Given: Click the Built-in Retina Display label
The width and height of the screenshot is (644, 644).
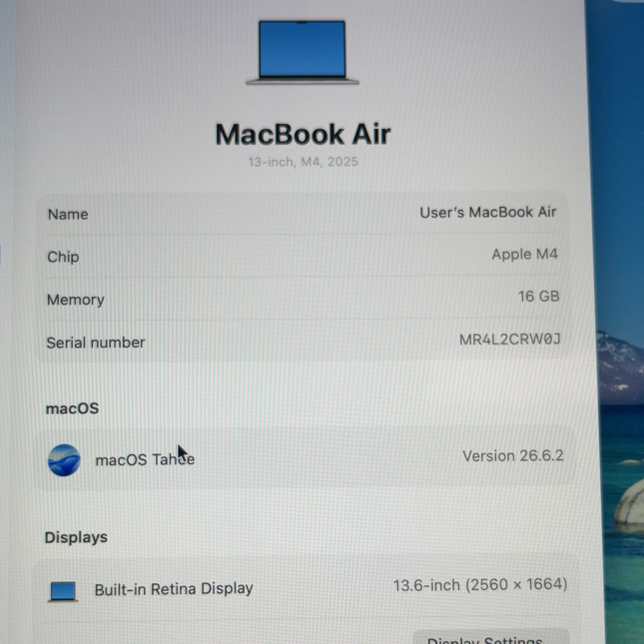Looking at the screenshot, I should point(173,589).
